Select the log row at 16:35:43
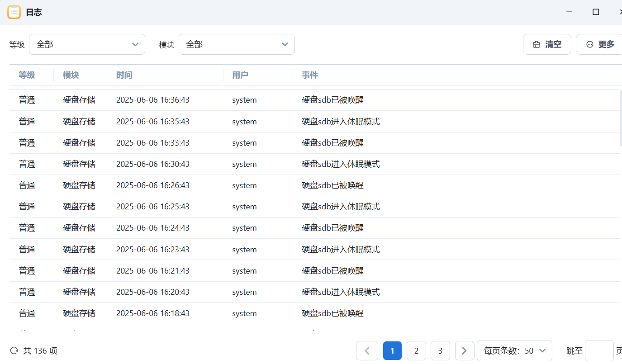Image resolution: width=622 pixels, height=364 pixels. [314, 122]
